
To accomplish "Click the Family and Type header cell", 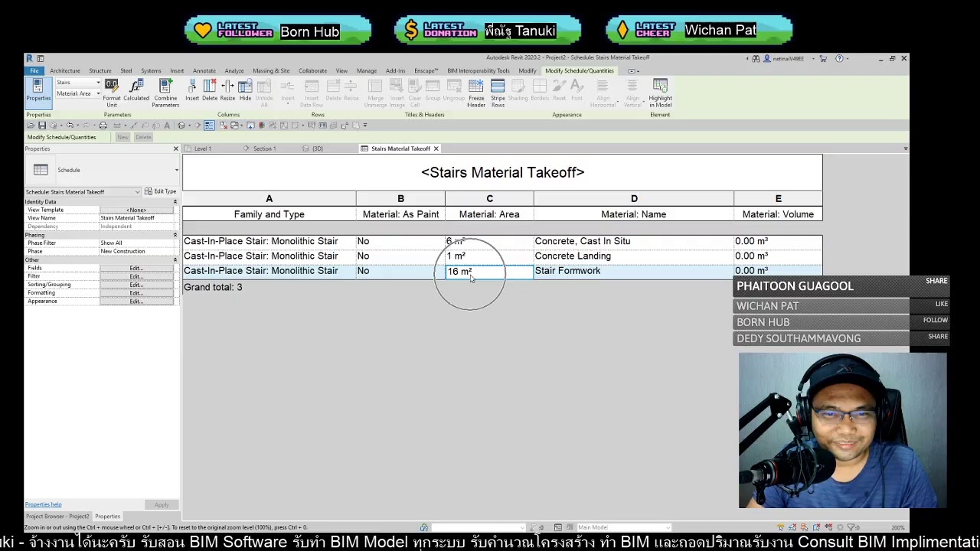I will click(269, 214).
